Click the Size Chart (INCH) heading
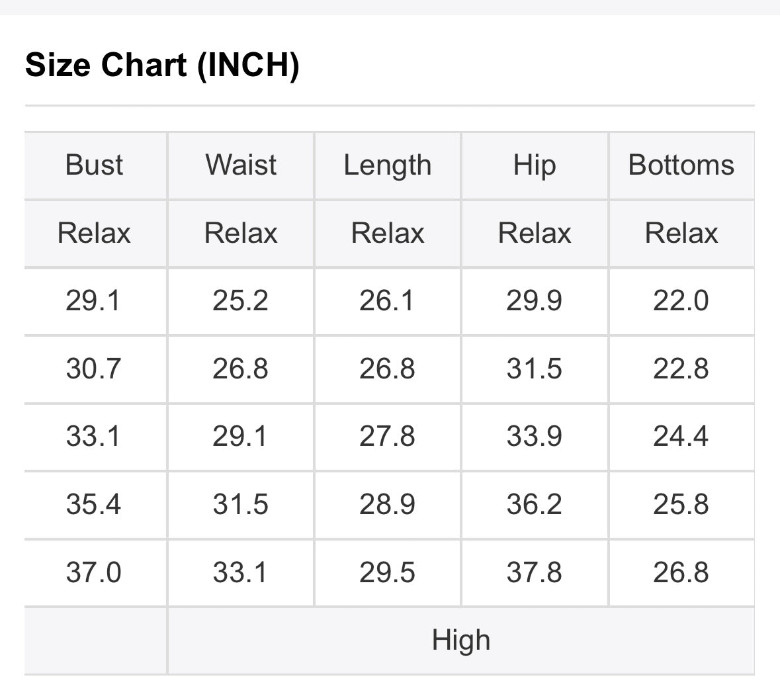 [x=162, y=66]
